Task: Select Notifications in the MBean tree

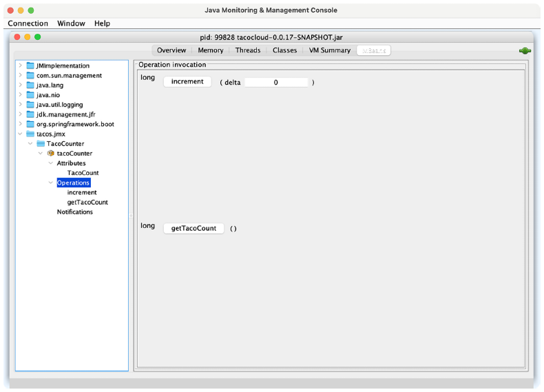Action: coord(74,212)
